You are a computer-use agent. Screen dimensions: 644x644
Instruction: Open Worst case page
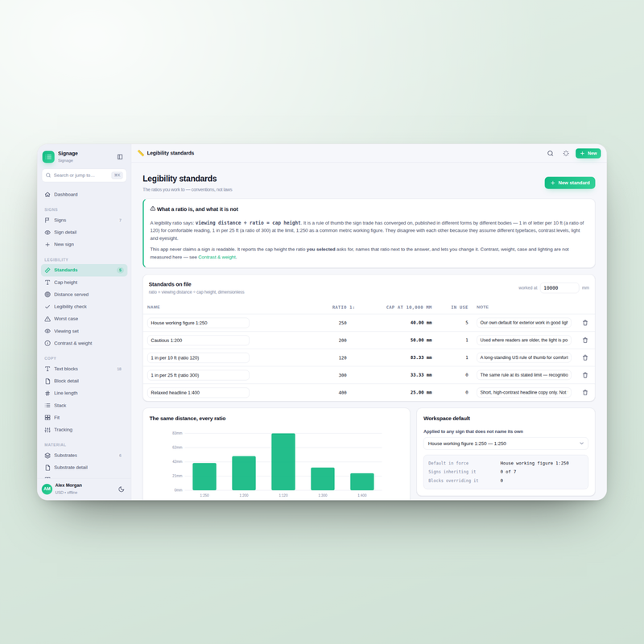[x=85, y=319]
